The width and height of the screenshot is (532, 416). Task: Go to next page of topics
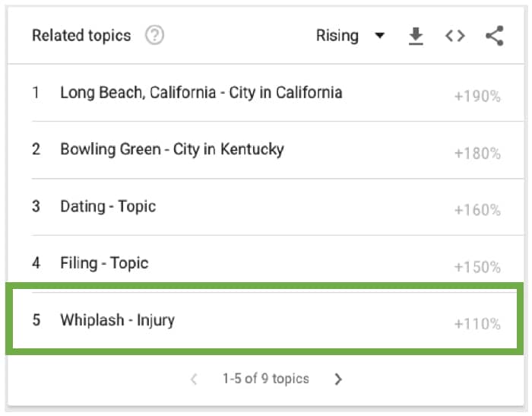point(338,379)
